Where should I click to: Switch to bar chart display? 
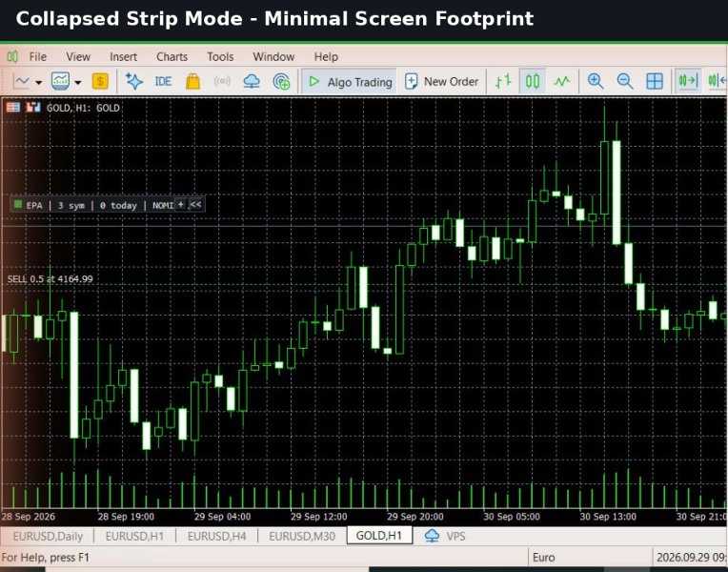pyautogui.click(x=503, y=81)
